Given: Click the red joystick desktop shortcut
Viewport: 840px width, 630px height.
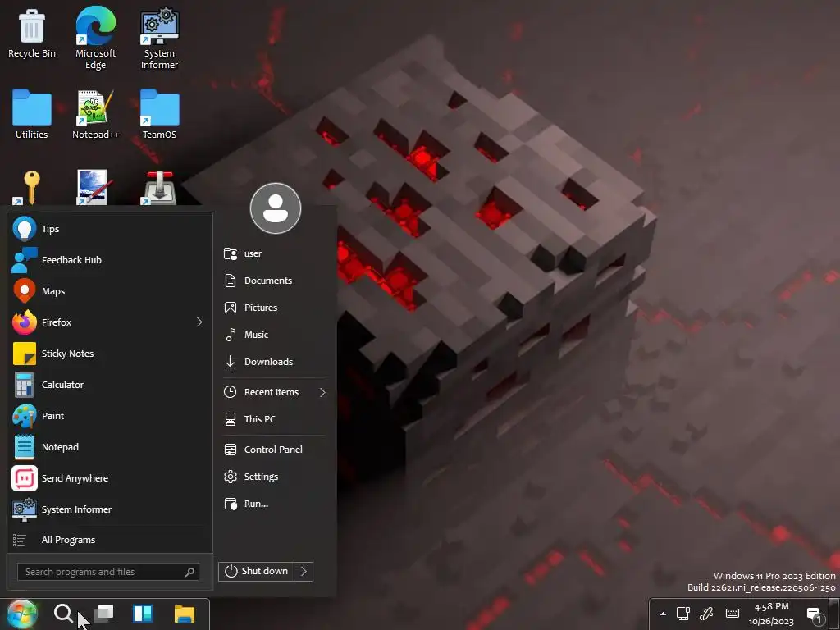Looking at the screenshot, I should click(x=159, y=188).
